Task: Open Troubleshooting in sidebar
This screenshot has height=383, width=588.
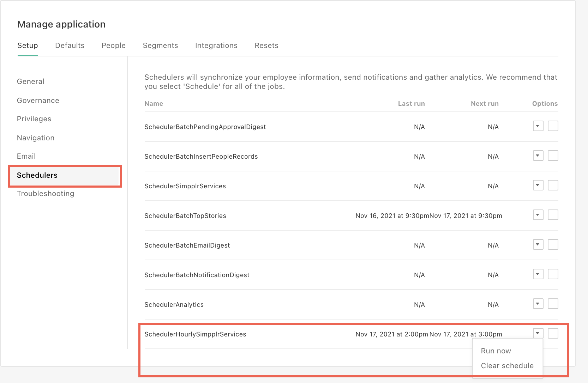Action: (x=46, y=194)
